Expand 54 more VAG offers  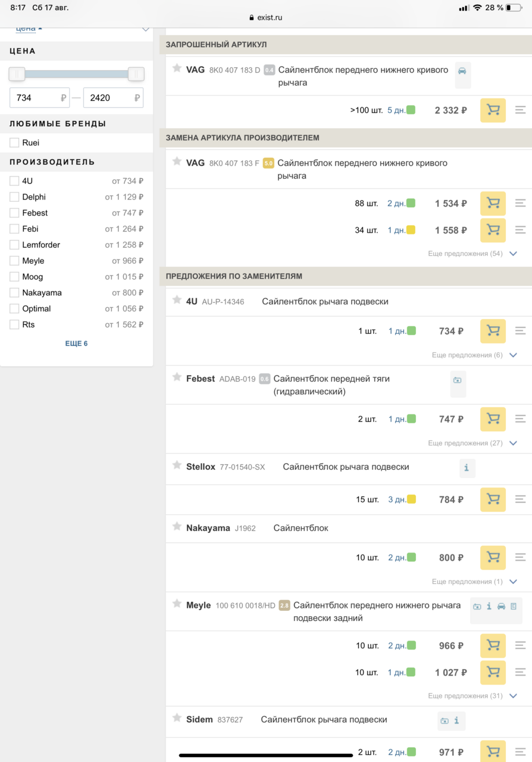click(472, 254)
